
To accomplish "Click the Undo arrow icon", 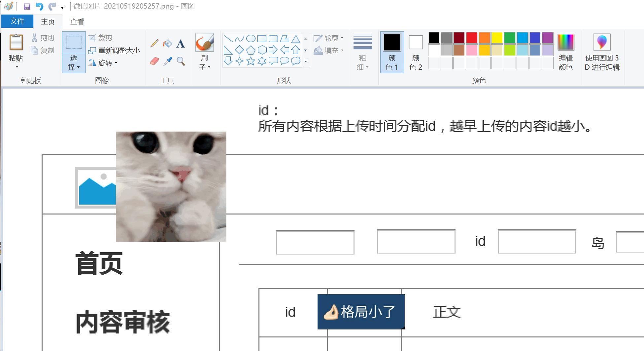I will tap(40, 6).
